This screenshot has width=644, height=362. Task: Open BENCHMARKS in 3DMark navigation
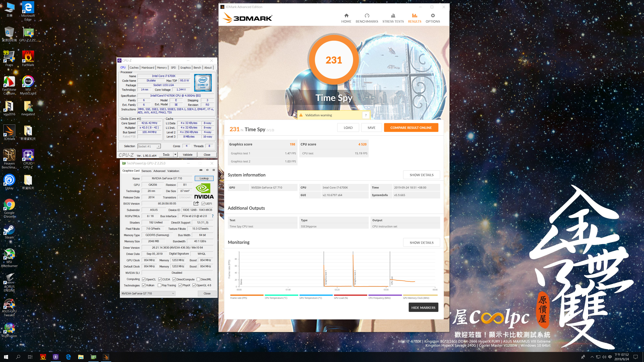point(367,18)
